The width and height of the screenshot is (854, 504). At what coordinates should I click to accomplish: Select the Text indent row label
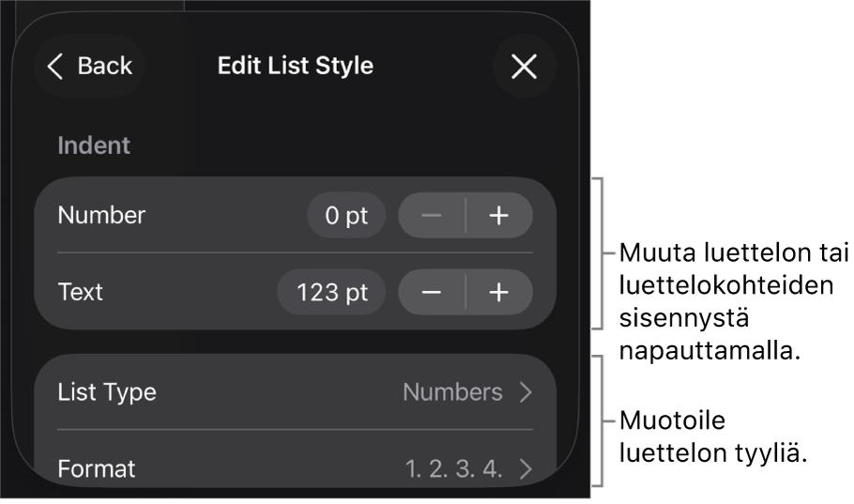pyautogui.click(x=81, y=293)
